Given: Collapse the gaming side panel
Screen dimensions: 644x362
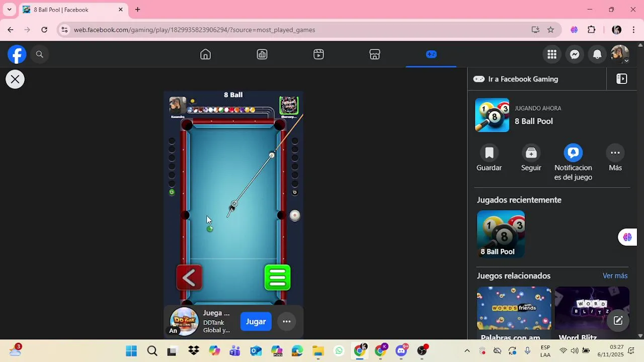Looking at the screenshot, I should pyautogui.click(x=622, y=79).
